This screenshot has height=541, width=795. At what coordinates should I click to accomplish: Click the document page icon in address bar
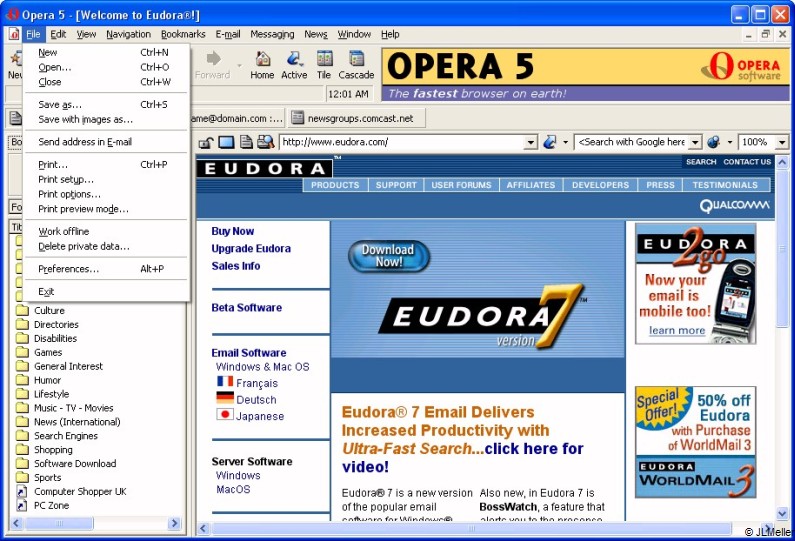pyautogui.click(x=246, y=142)
